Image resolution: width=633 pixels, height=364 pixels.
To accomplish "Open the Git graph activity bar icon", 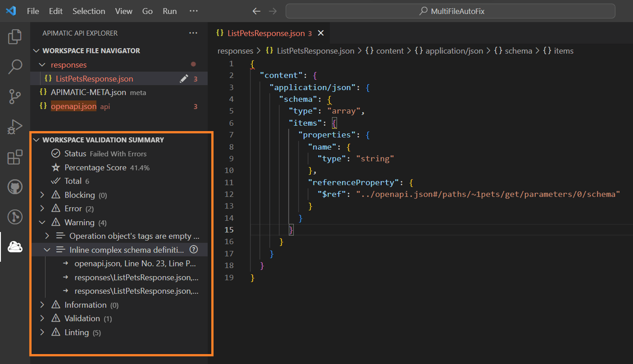I will [x=15, y=217].
